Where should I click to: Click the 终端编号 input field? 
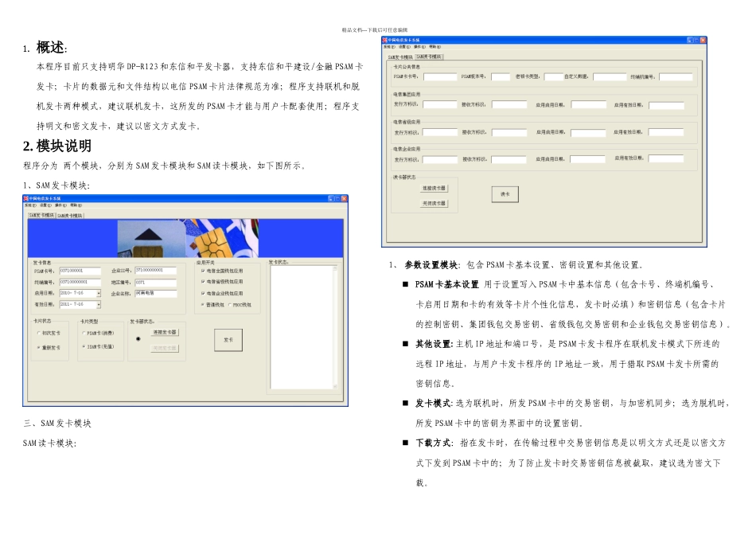coord(80,282)
